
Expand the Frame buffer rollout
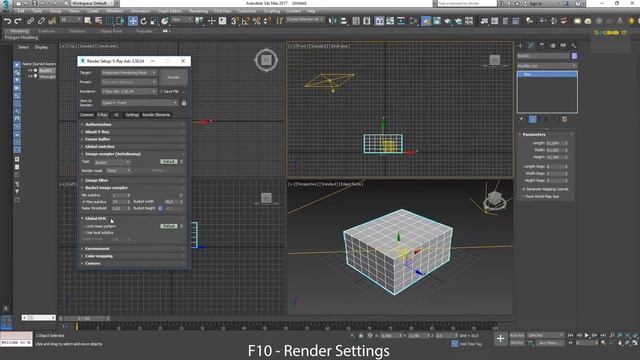133,139
